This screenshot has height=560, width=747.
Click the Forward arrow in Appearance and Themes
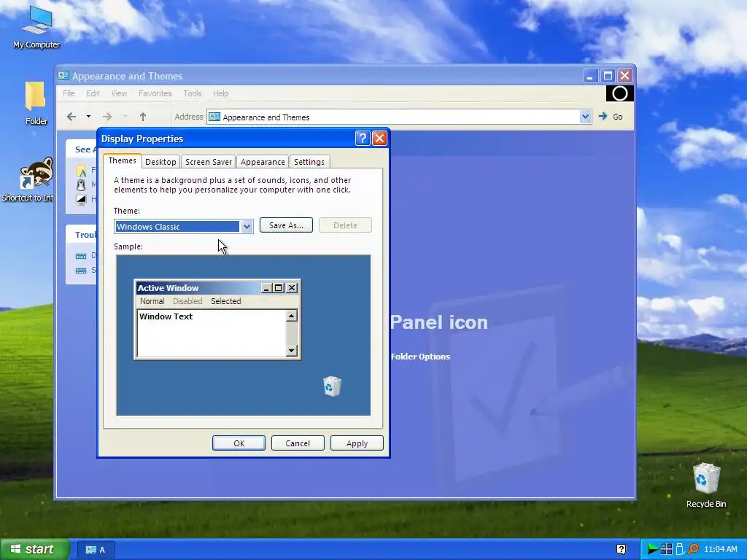(x=107, y=117)
